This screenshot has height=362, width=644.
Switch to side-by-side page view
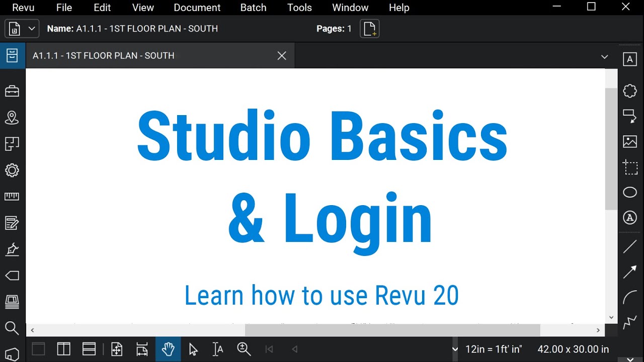(63, 349)
